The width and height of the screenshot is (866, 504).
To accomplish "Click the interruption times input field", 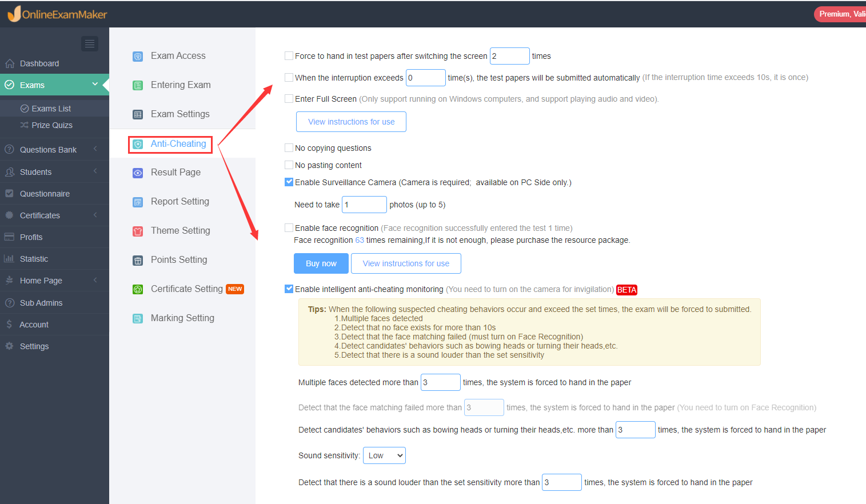I will pos(426,78).
